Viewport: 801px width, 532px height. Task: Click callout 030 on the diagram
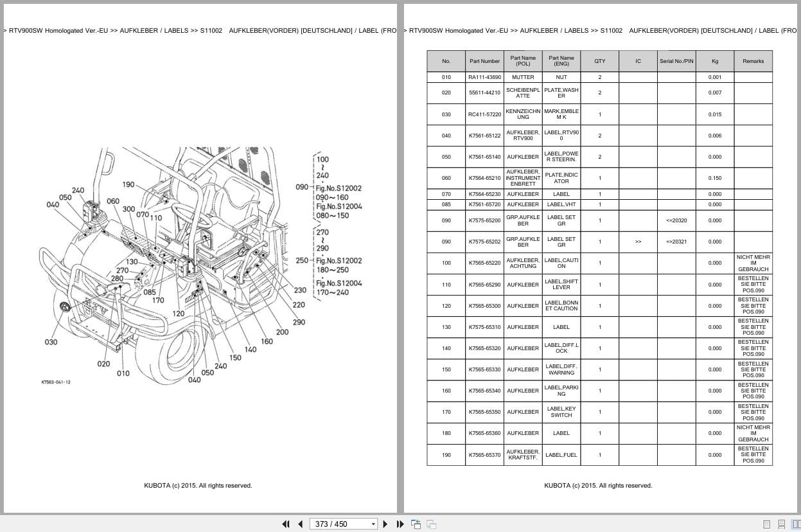coord(51,342)
